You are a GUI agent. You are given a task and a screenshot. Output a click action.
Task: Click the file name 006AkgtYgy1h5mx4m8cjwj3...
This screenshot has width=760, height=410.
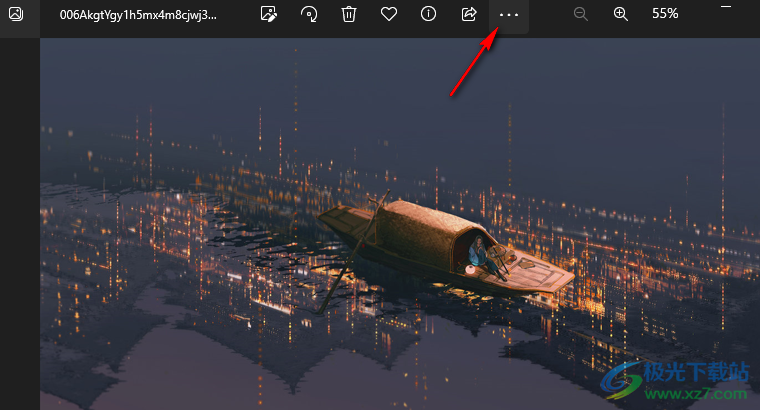pos(138,15)
